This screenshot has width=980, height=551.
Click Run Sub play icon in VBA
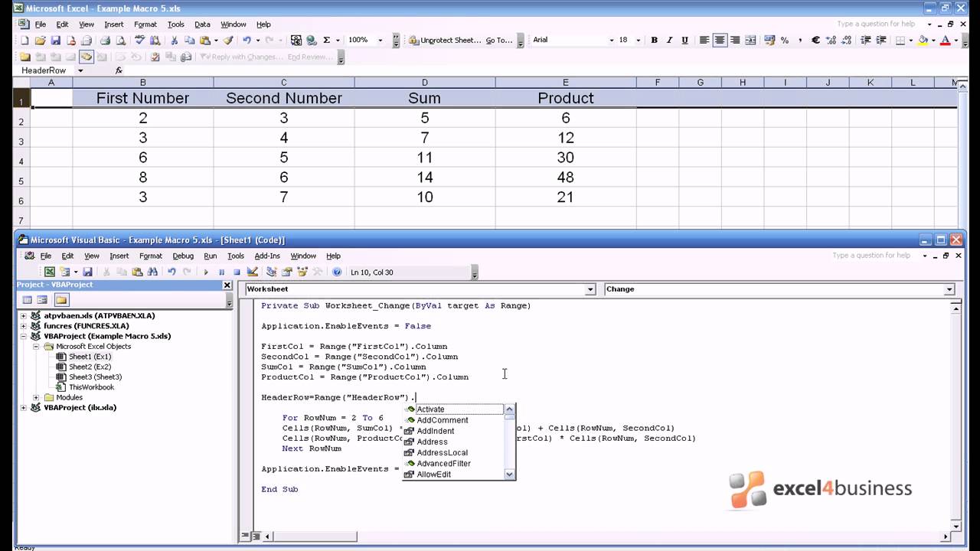pos(206,272)
